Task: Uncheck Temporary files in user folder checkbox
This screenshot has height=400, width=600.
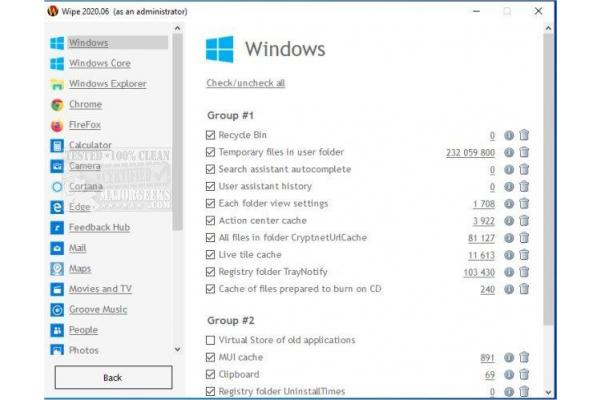Action: [x=210, y=152]
